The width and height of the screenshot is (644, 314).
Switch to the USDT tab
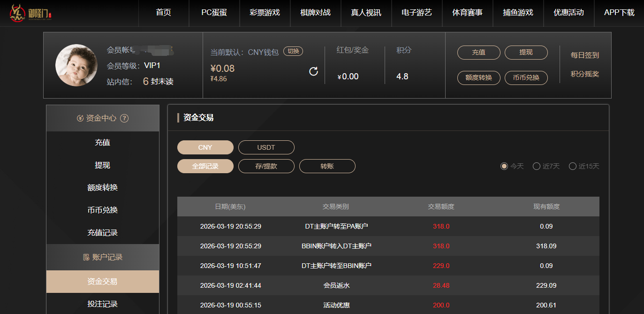266,147
